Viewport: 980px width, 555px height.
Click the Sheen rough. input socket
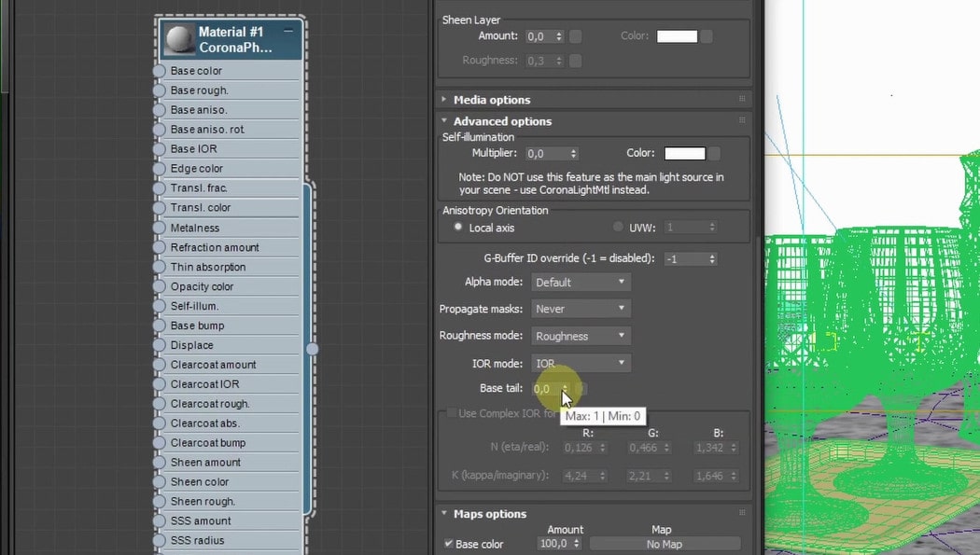(x=159, y=501)
